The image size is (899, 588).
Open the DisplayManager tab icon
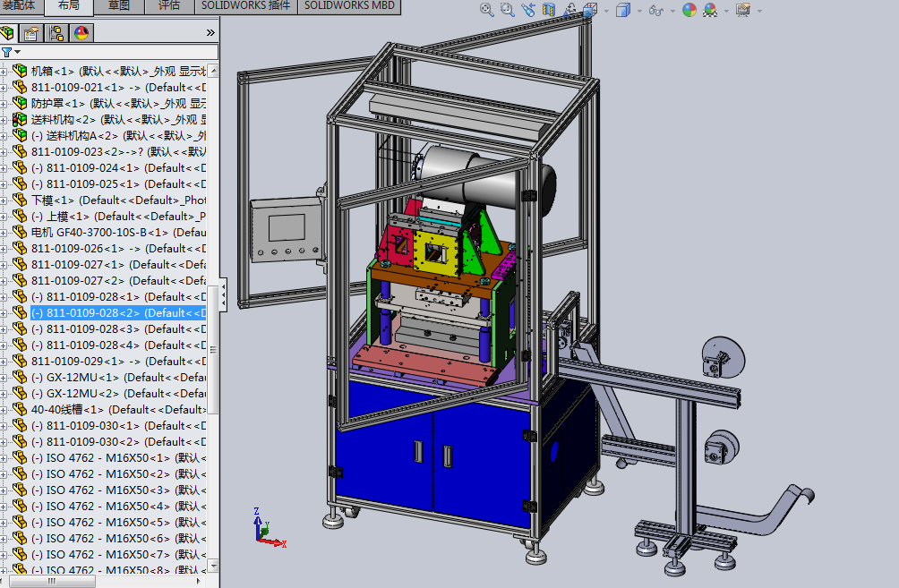pyautogui.click(x=81, y=33)
